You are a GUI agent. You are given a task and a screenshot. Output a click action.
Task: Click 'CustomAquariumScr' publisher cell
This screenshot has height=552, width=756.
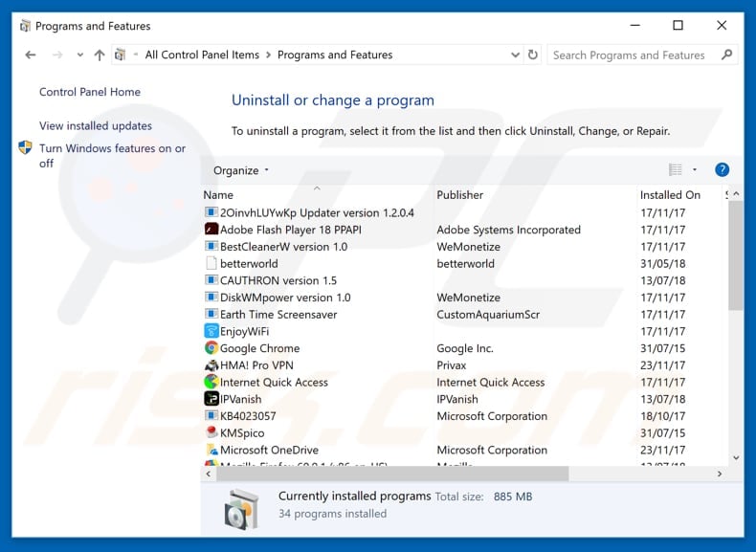click(x=488, y=315)
